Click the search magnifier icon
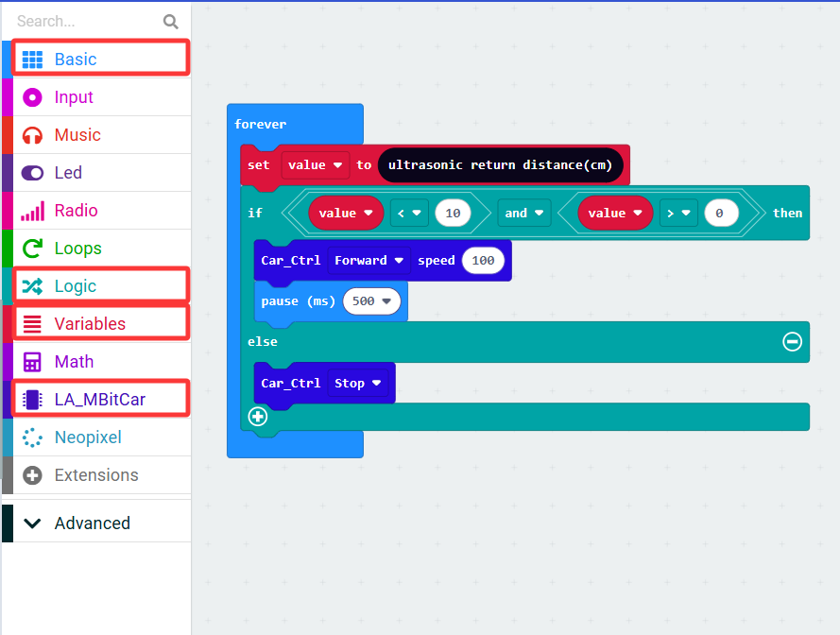The image size is (840, 635). [x=170, y=22]
